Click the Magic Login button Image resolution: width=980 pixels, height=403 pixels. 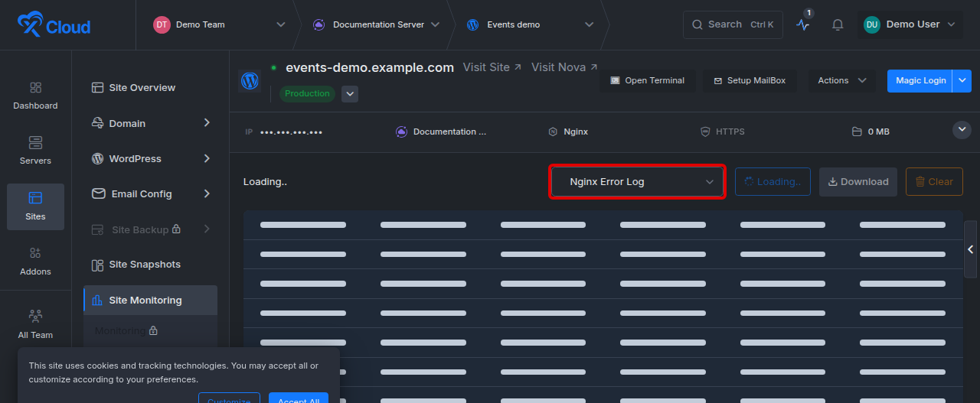coord(920,80)
